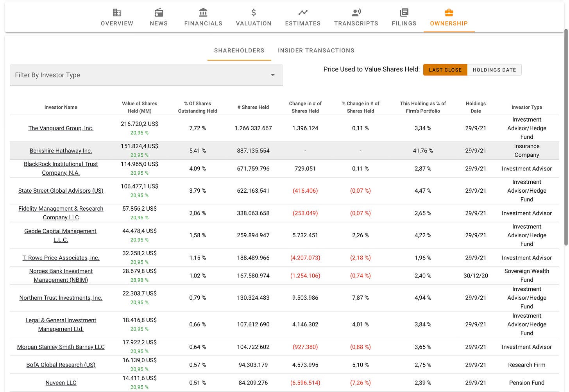Click the Estimates chart line icon
569x392 pixels.
tap(303, 13)
